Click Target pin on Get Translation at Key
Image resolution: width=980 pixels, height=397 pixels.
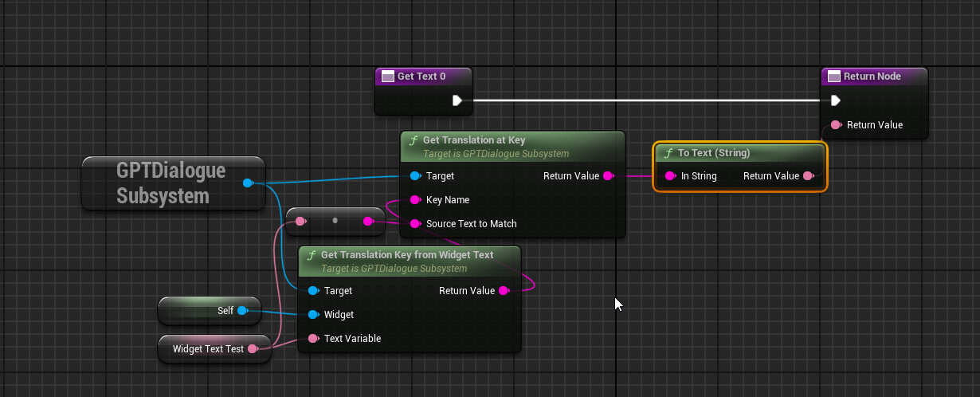pos(415,176)
